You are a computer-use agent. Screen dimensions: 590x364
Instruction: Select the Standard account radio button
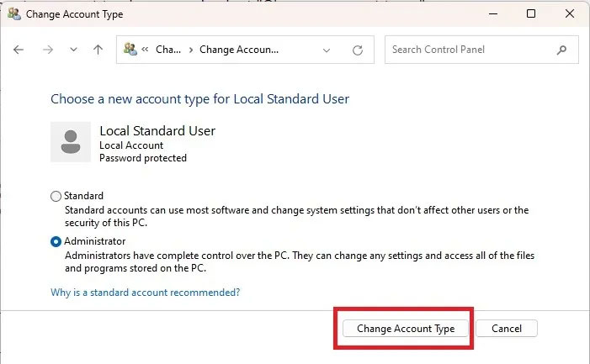56,196
